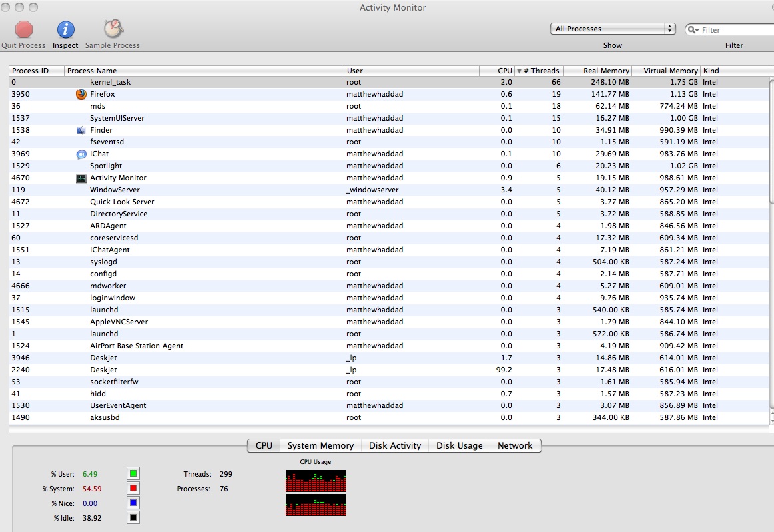This screenshot has height=532, width=774.
Task: Select the DirectoryService process row
Action: (389, 214)
